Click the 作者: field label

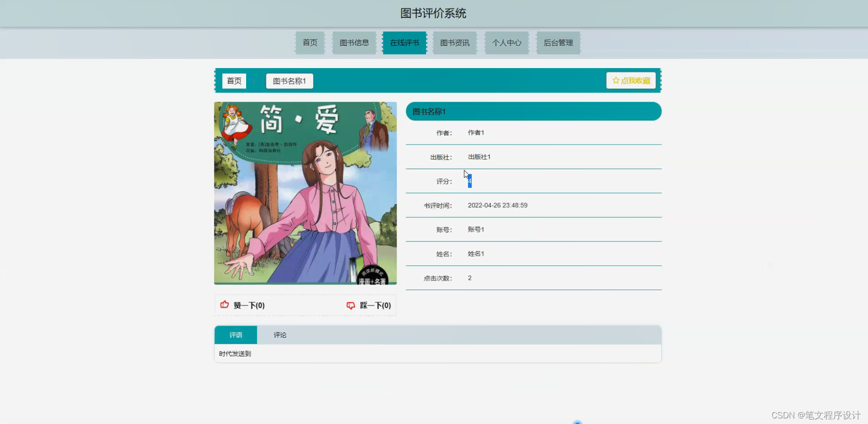444,133
